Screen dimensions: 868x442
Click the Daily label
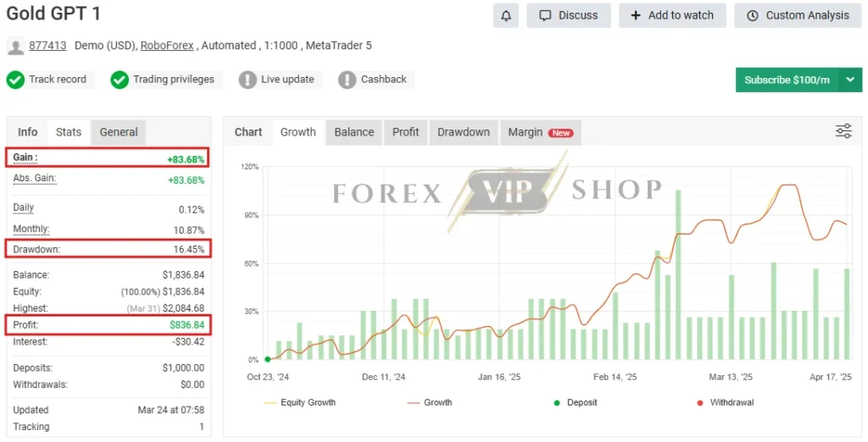point(23,208)
